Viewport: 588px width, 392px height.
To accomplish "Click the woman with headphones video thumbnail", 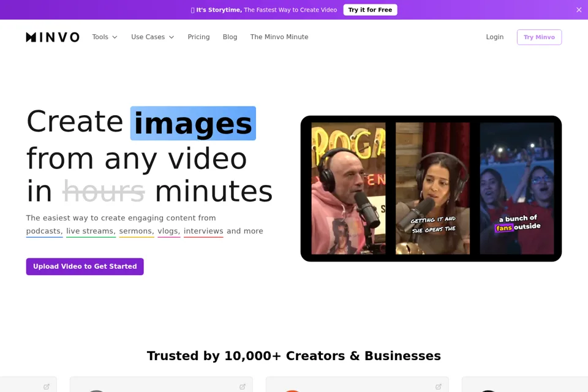I will [x=432, y=188].
